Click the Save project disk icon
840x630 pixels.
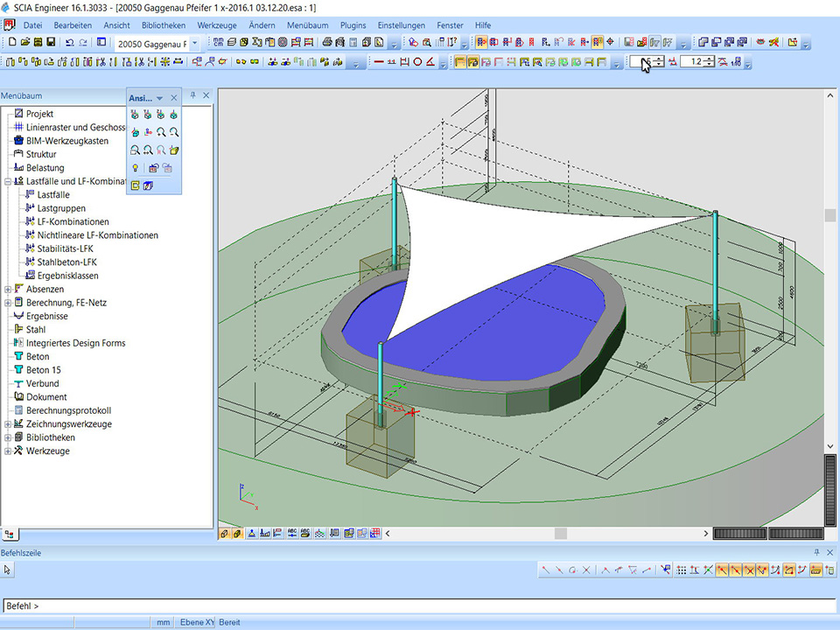[x=51, y=42]
